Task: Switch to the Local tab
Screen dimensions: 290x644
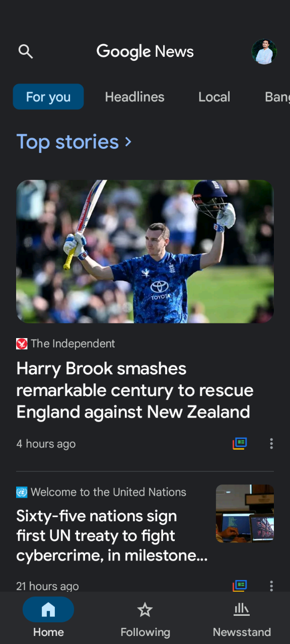Action: click(x=214, y=97)
